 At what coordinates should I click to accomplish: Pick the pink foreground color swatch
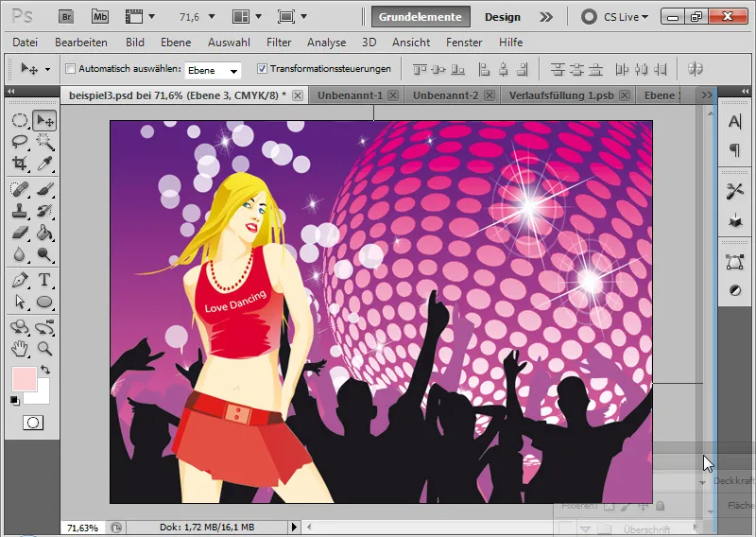(x=25, y=378)
